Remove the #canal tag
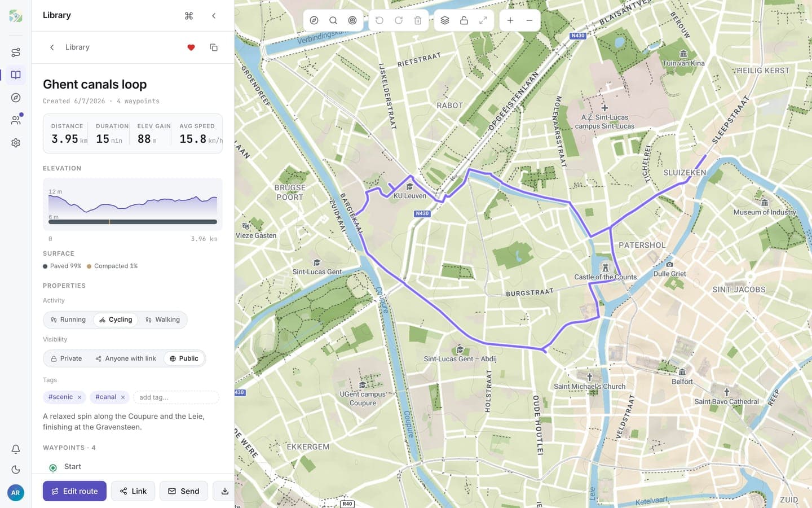 [123, 397]
